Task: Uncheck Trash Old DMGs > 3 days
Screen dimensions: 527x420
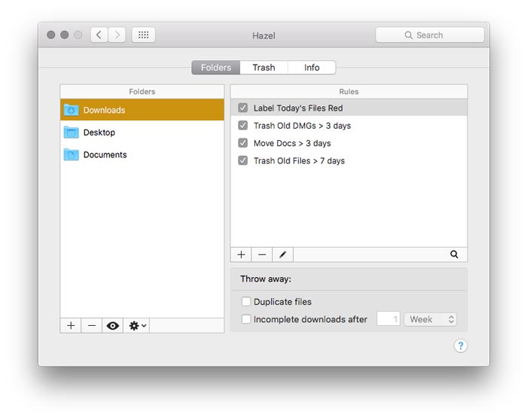Action: [x=242, y=126]
